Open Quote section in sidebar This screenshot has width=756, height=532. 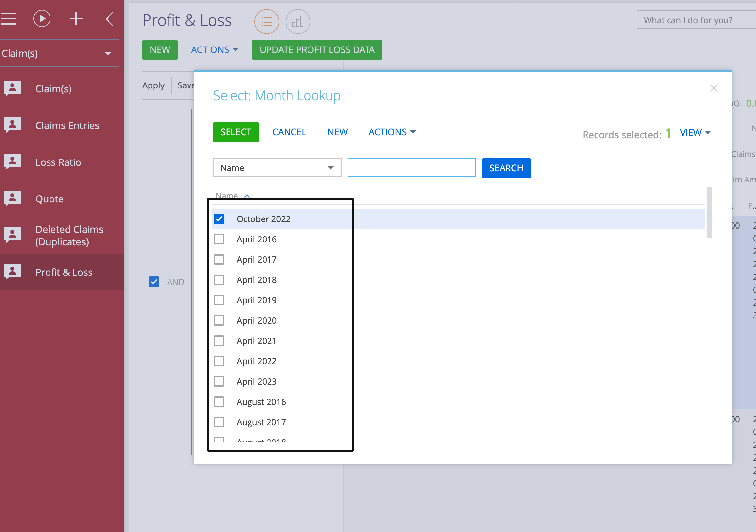tap(50, 199)
